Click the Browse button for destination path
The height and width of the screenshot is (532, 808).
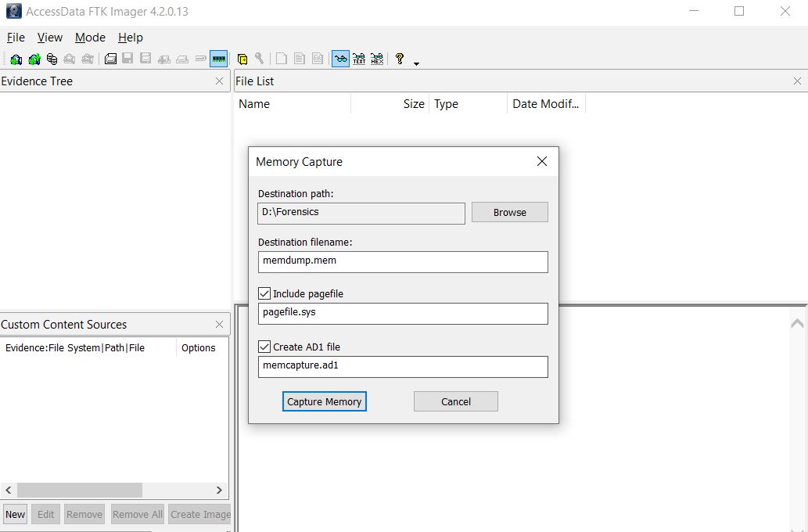(x=509, y=212)
